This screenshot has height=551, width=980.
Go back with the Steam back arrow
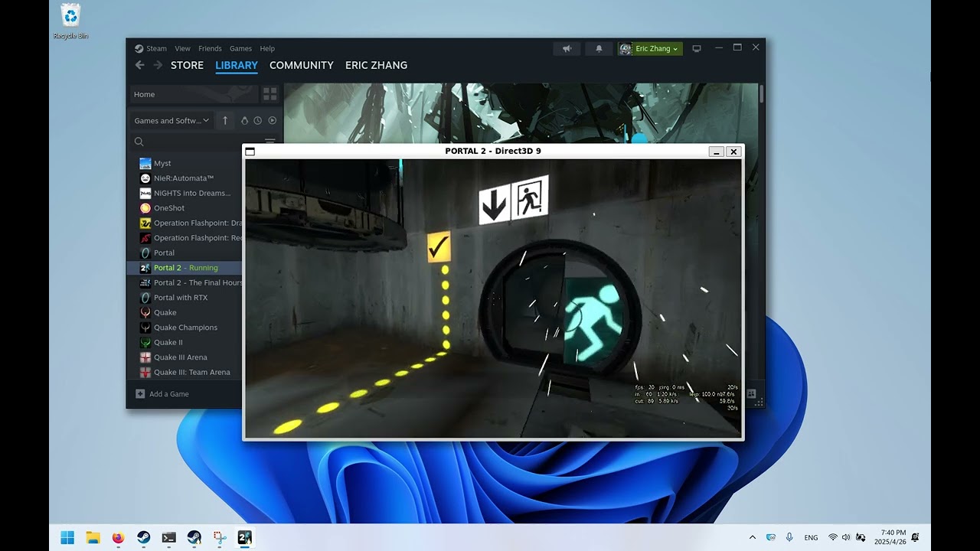pyautogui.click(x=139, y=65)
